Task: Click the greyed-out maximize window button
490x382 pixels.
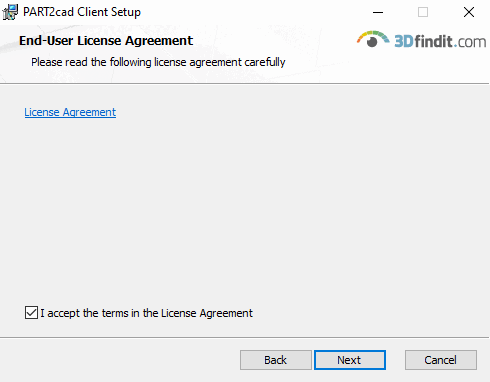Action: click(x=423, y=12)
